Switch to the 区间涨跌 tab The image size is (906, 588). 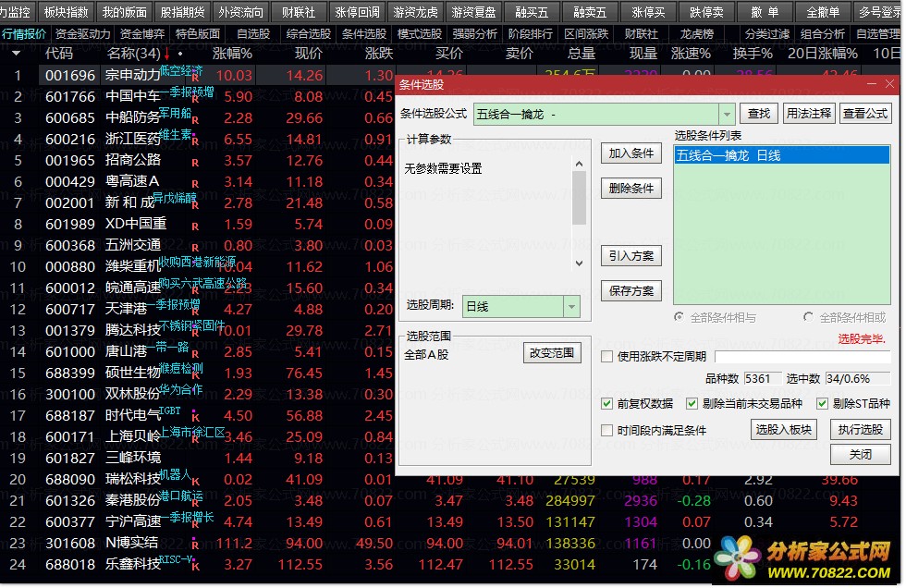pyautogui.click(x=586, y=34)
